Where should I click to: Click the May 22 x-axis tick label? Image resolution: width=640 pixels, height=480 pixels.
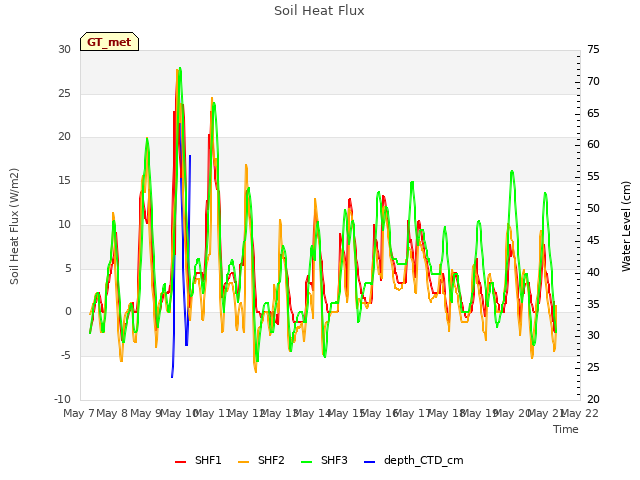pyautogui.click(x=580, y=413)
